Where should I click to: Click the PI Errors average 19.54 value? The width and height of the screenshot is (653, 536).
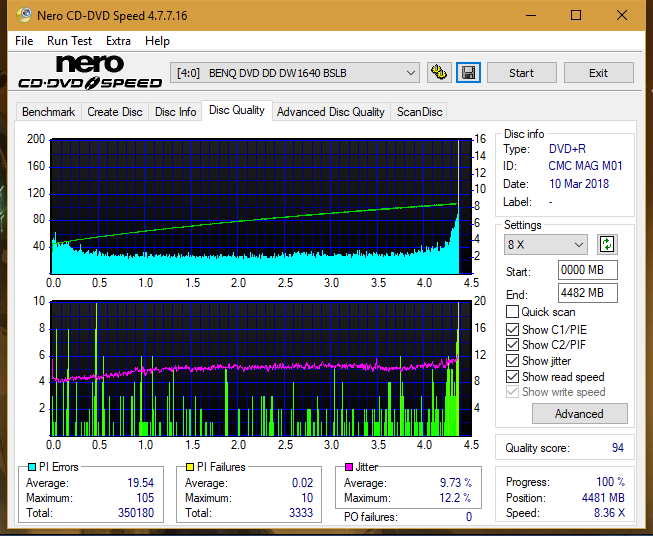[141, 483]
